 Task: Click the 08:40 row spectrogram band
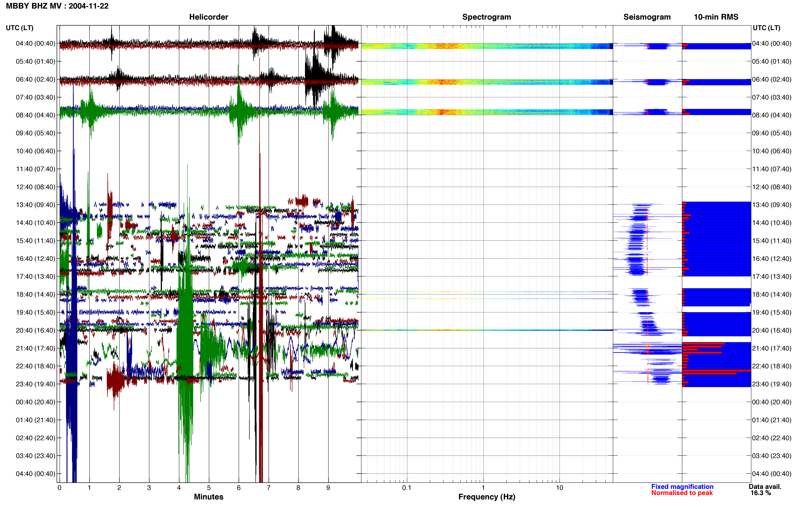[487, 112]
